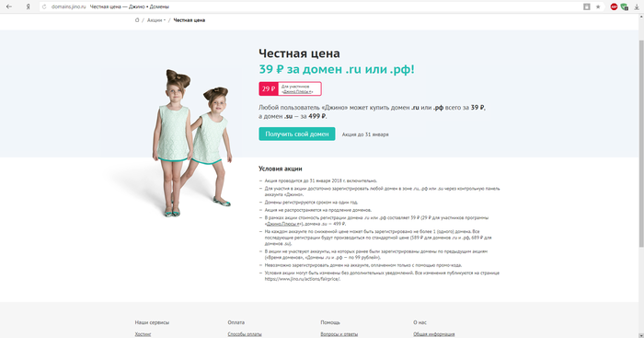
Task: Click the photo of two girls
Action: coord(191,143)
